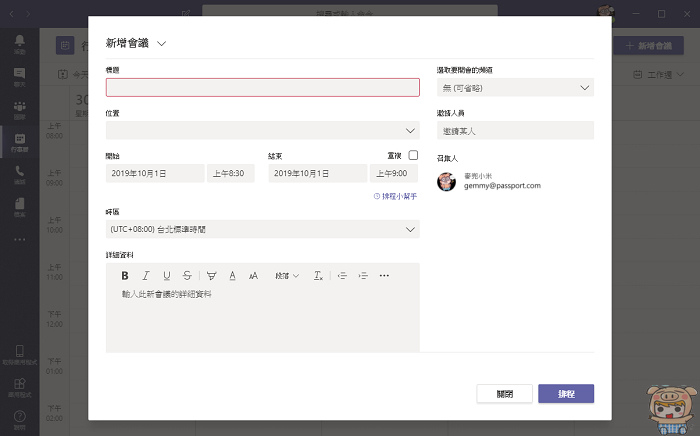Enable the 重複 repeat checkbox
Viewport: 700px width, 436px height.
413,156
